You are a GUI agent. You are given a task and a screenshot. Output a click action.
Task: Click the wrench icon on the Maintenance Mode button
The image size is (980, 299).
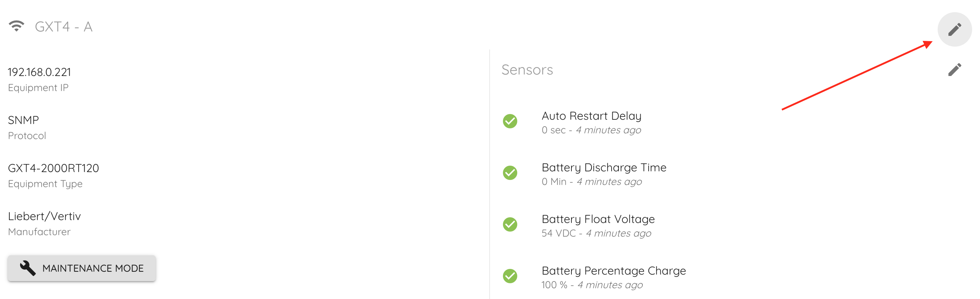pyautogui.click(x=28, y=268)
